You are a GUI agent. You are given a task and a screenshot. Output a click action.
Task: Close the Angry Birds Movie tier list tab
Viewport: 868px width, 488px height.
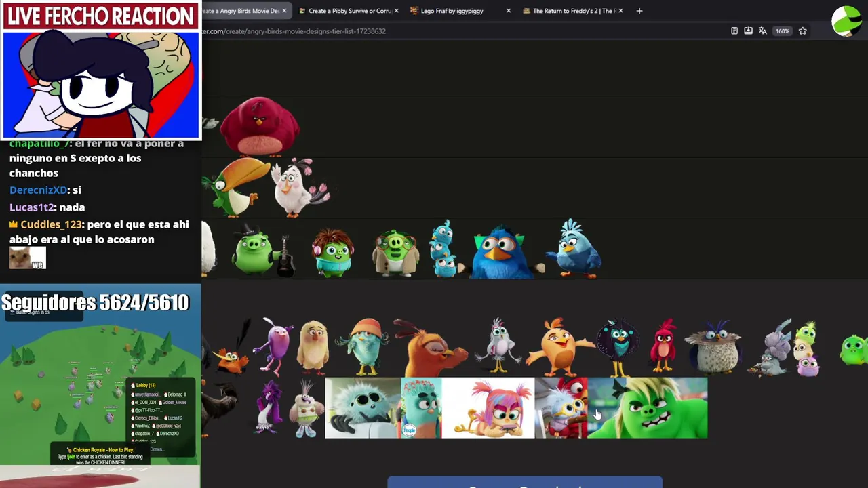coord(284,11)
